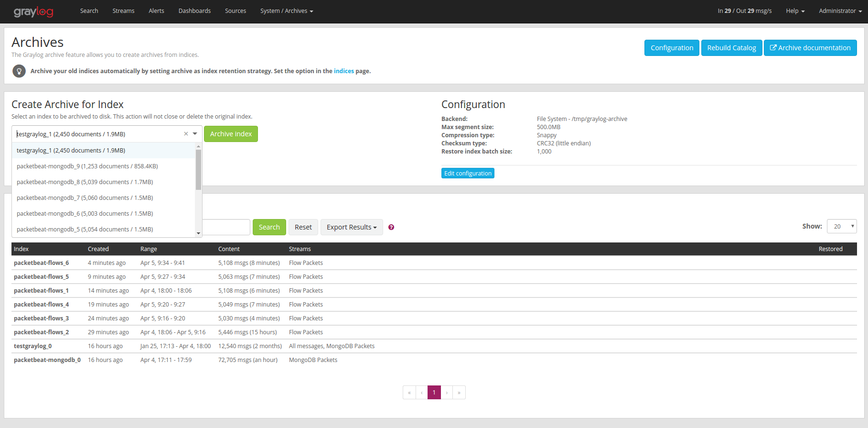Click Edit configuration
Image resolution: width=868 pixels, height=428 pixels.
click(468, 173)
